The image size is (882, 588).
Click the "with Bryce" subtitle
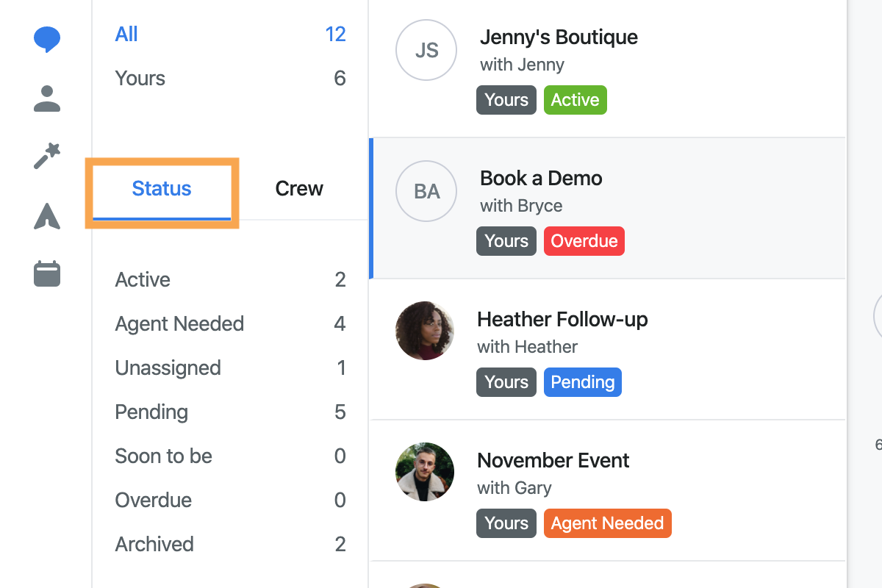pyautogui.click(x=521, y=207)
